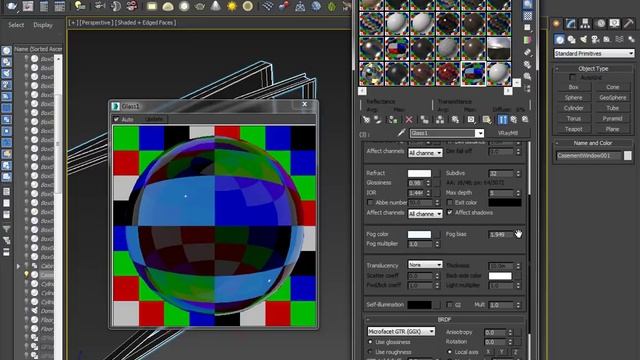
Task: Open the Motion tab in command panel
Action: click(600, 24)
